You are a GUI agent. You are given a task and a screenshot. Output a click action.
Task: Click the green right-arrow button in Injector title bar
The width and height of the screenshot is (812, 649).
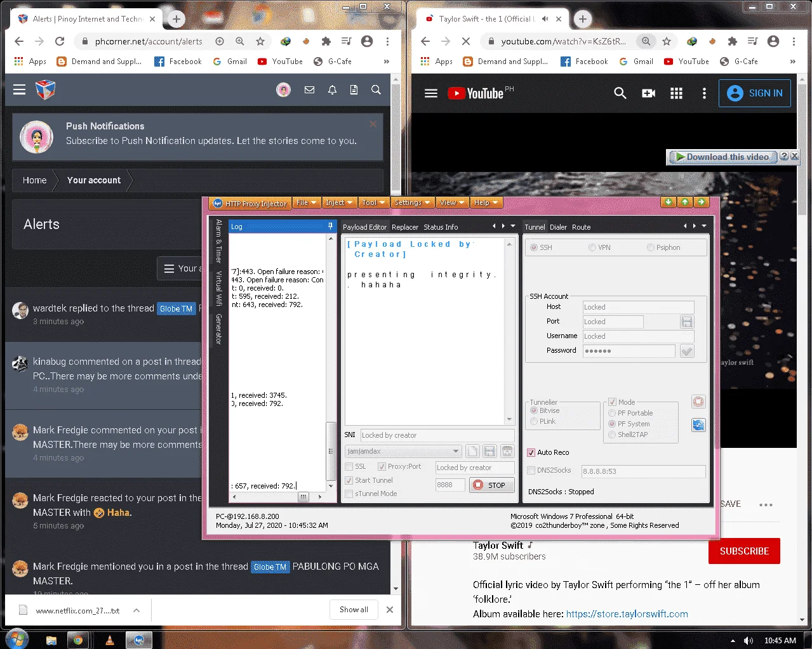(701, 202)
